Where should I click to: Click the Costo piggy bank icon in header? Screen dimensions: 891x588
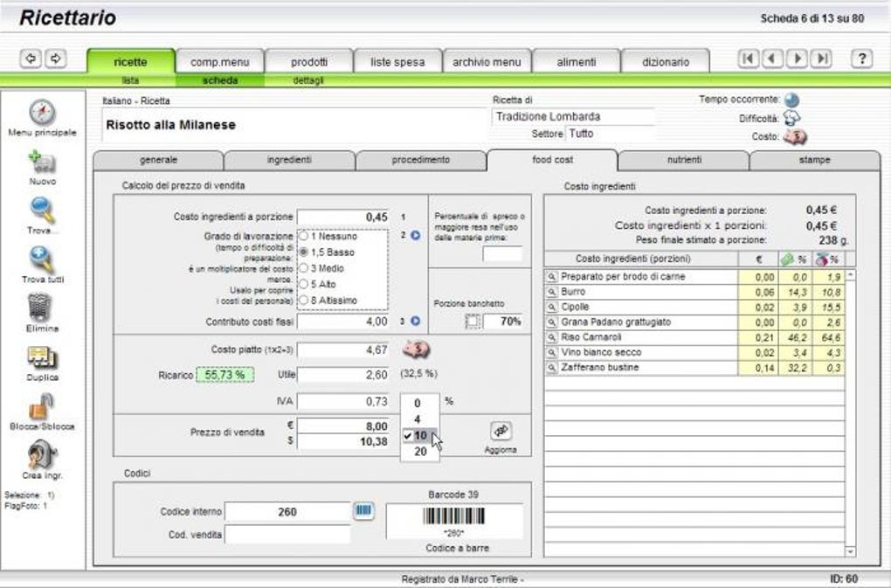[794, 137]
